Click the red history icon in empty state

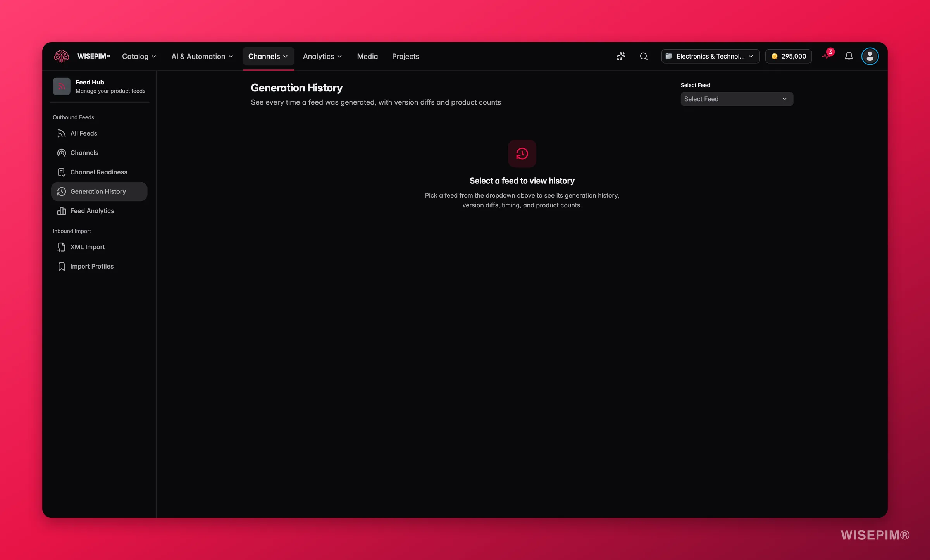coord(522,153)
